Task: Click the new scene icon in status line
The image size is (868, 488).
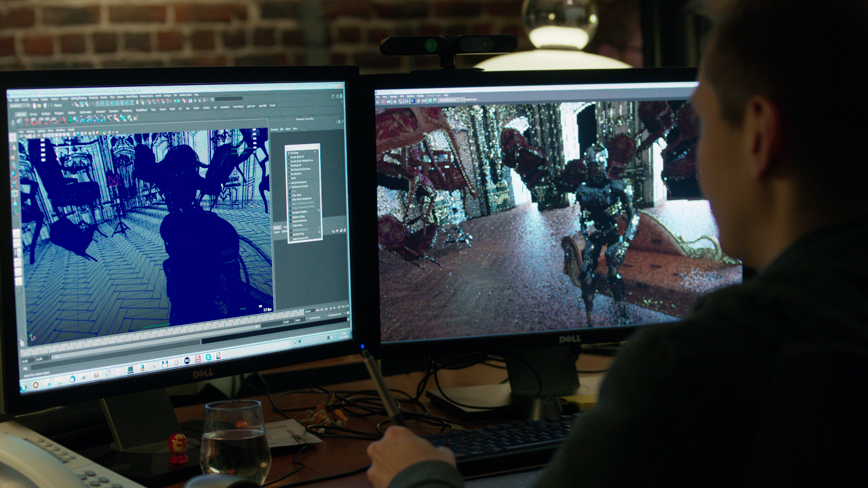Action: point(34,106)
